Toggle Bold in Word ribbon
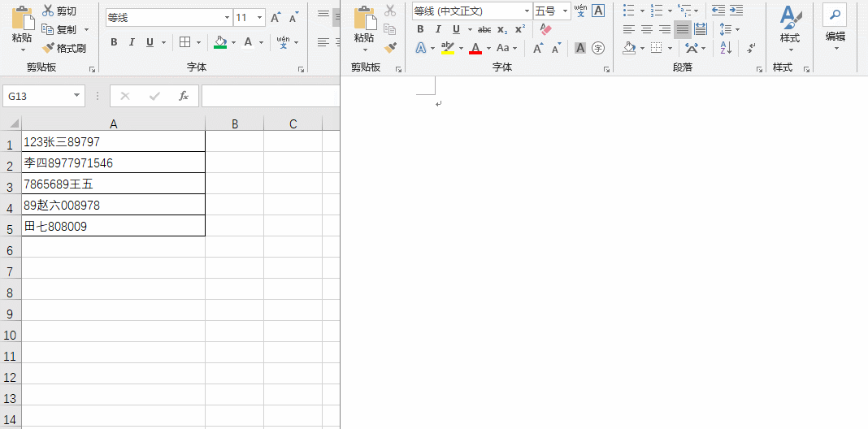This screenshot has width=868, height=429. click(x=420, y=29)
